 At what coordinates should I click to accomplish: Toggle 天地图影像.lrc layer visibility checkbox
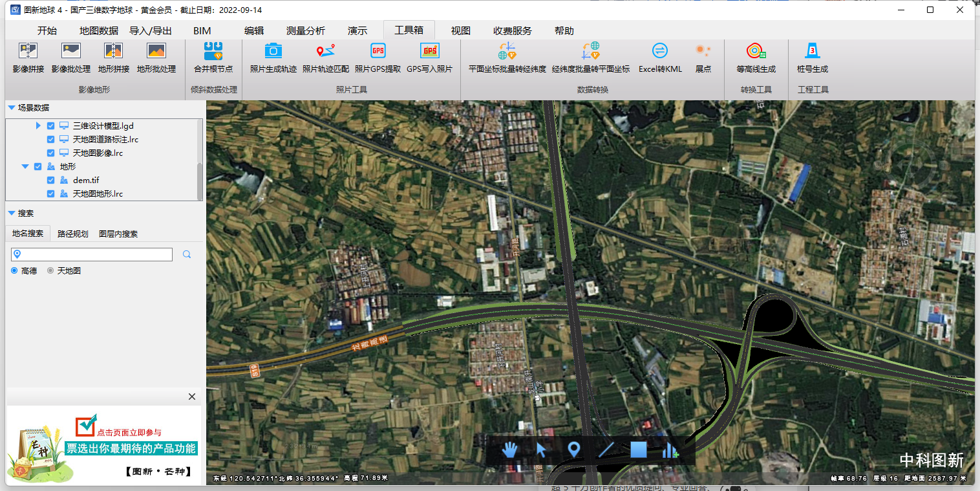click(51, 153)
